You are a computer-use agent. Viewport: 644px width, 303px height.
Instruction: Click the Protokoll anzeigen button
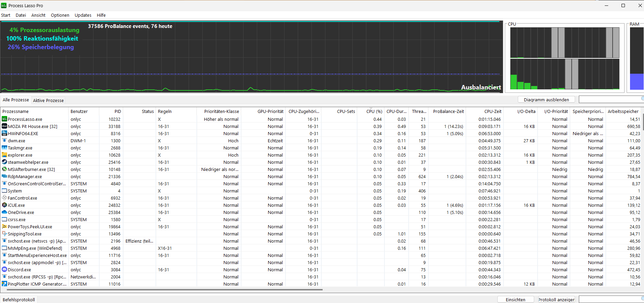556,300
